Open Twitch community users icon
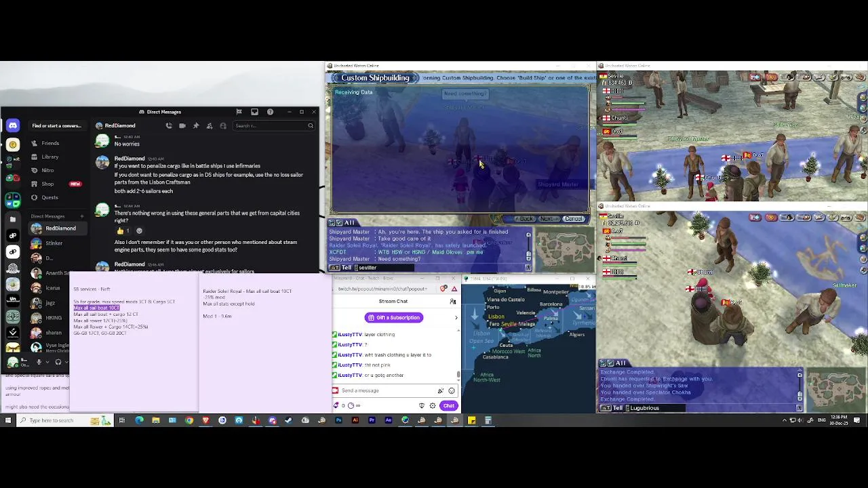This screenshot has width=868, height=488. tap(453, 301)
